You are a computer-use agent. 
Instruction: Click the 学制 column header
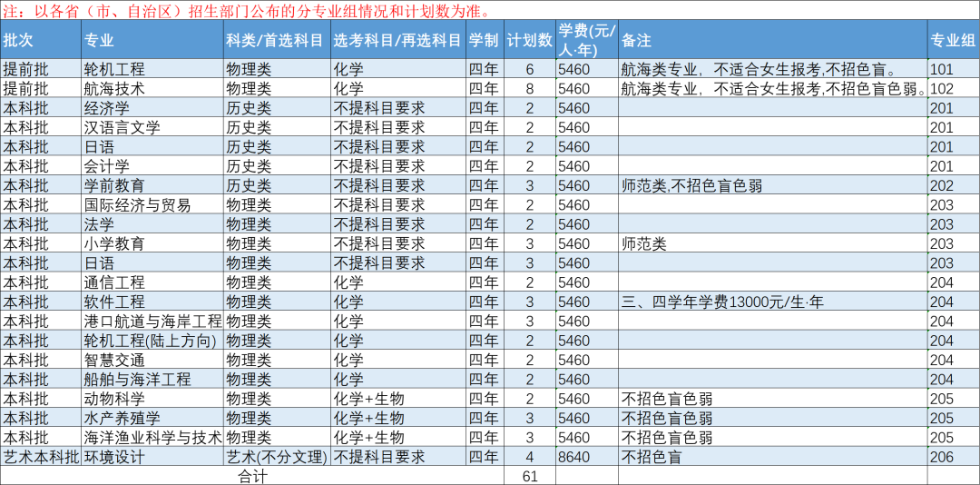(x=485, y=39)
